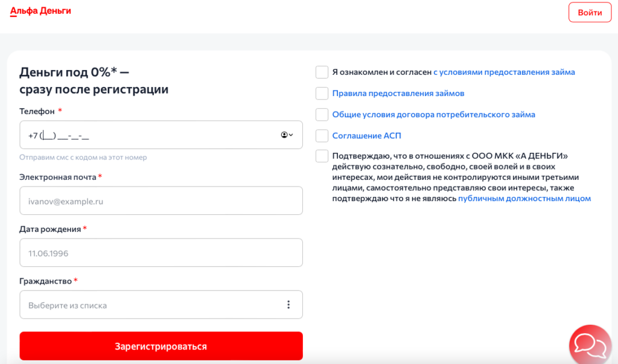Tick the Общие условия договора checkbox

coord(322,114)
